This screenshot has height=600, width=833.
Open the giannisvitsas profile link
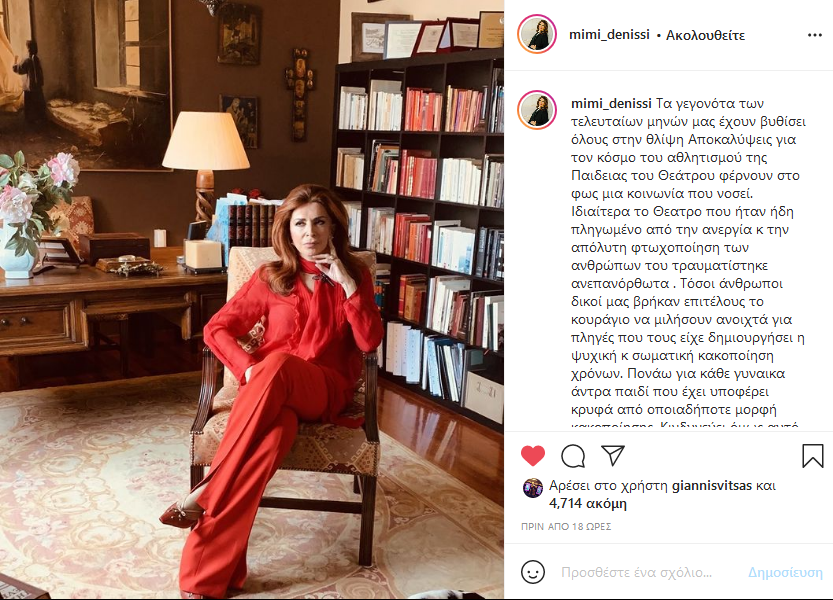coord(712,485)
